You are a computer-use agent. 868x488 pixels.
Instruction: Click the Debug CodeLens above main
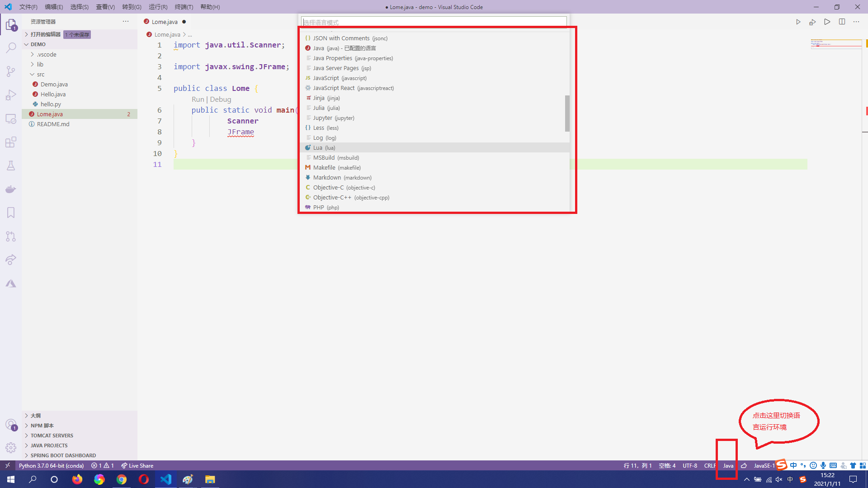click(221, 99)
